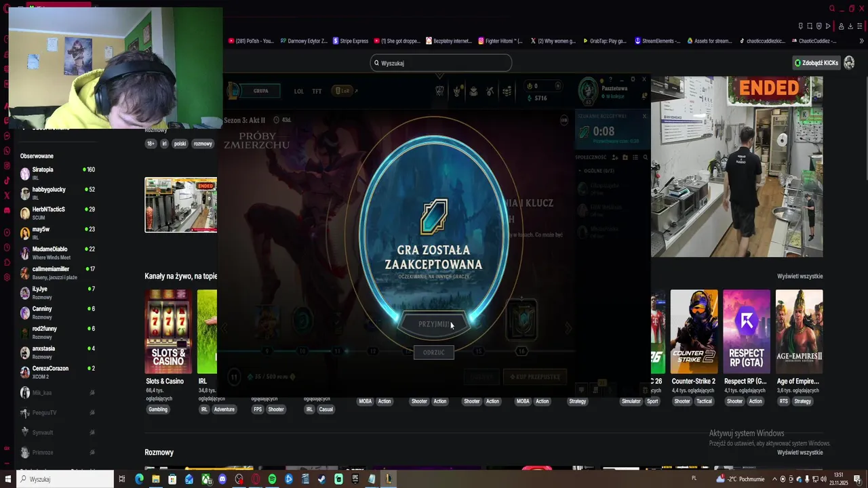Open followed channel habbygolucky
Image resolution: width=868 pixels, height=488 pixels.
tap(58, 193)
